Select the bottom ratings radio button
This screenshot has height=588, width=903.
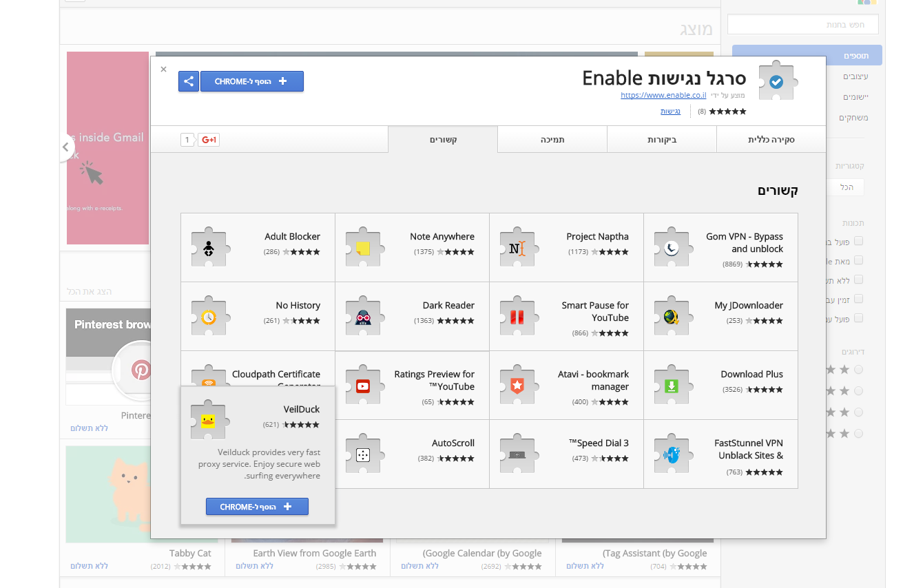(858, 433)
